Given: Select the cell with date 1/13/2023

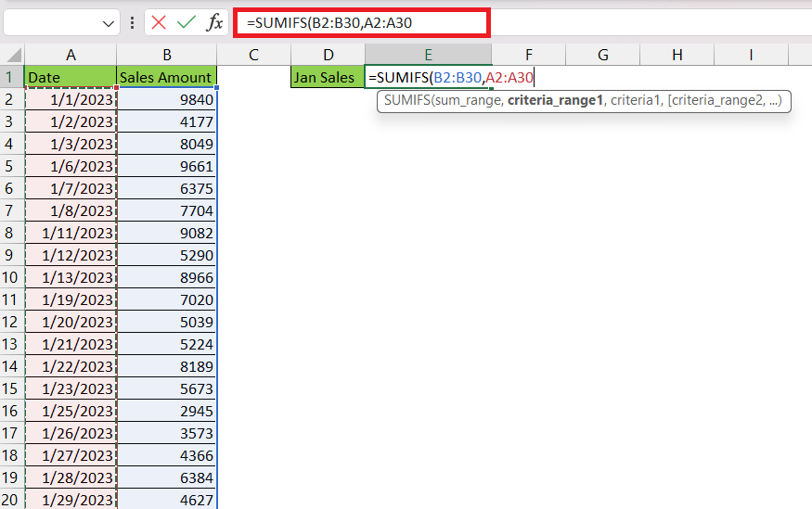Looking at the screenshot, I should click(71, 278).
